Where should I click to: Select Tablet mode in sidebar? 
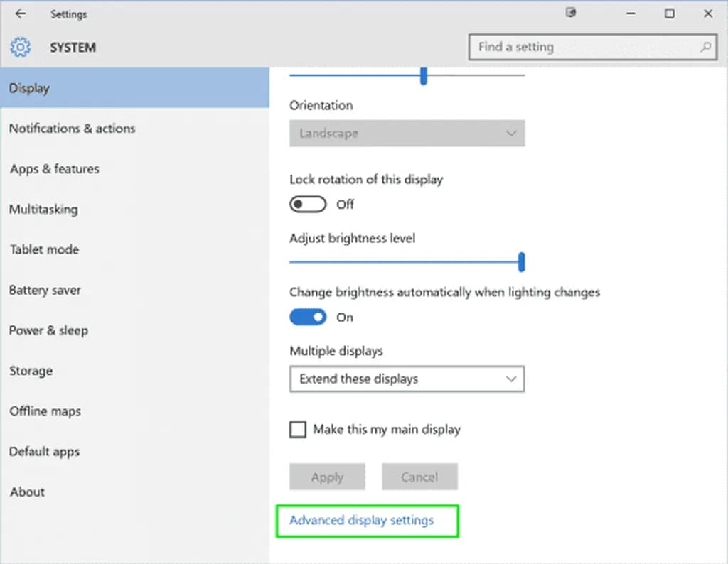pyautogui.click(x=44, y=250)
